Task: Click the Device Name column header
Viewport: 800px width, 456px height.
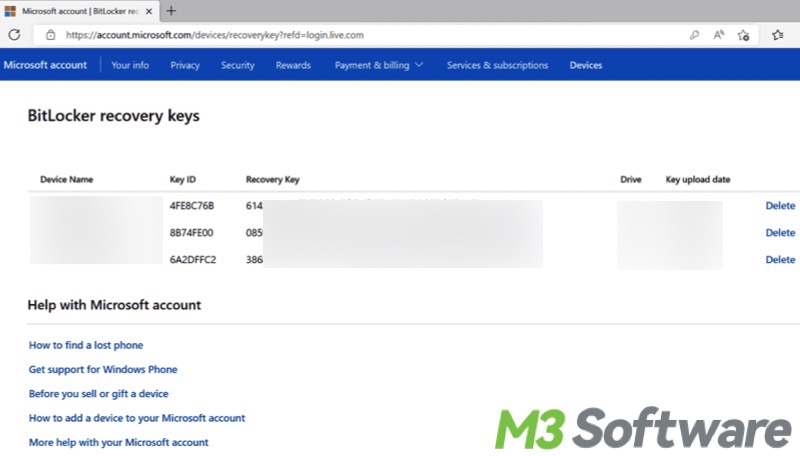Action: [x=66, y=180]
